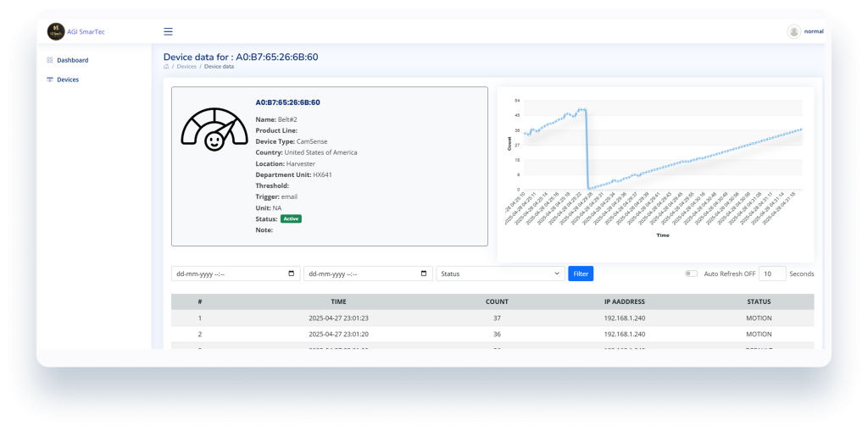
Task: Select time cell 2025-04-27 23:01:23
Action: click(339, 318)
